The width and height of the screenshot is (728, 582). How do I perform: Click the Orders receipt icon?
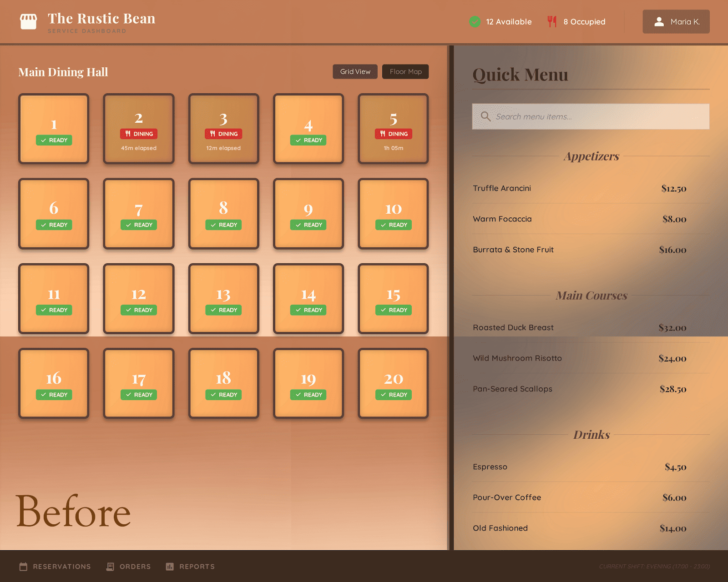[110, 567]
